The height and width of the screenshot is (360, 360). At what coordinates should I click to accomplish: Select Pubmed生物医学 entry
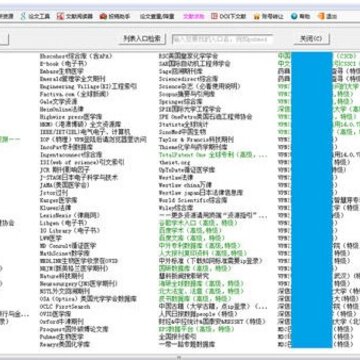pyautogui.click(x=62, y=337)
